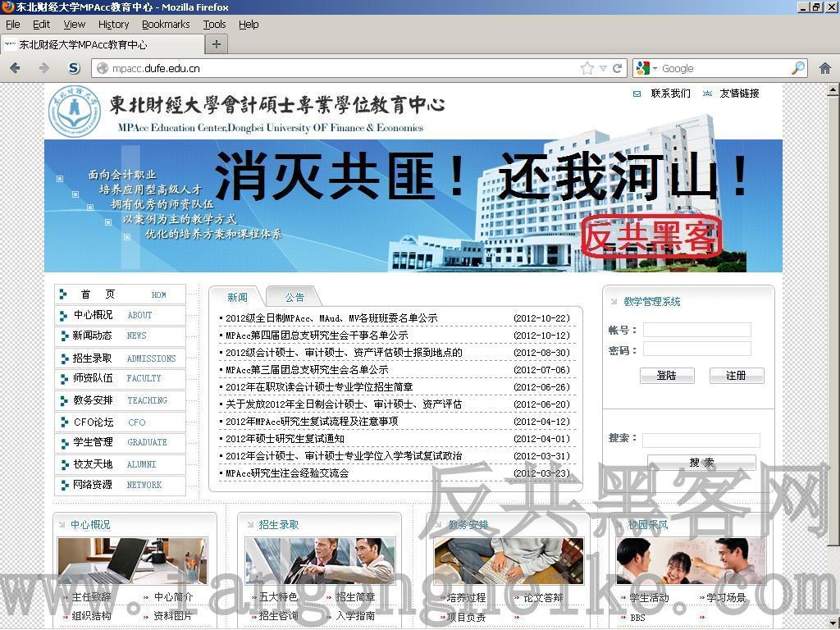This screenshot has width=840, height=630.
Task: Open the History menu
Action: 113,25
